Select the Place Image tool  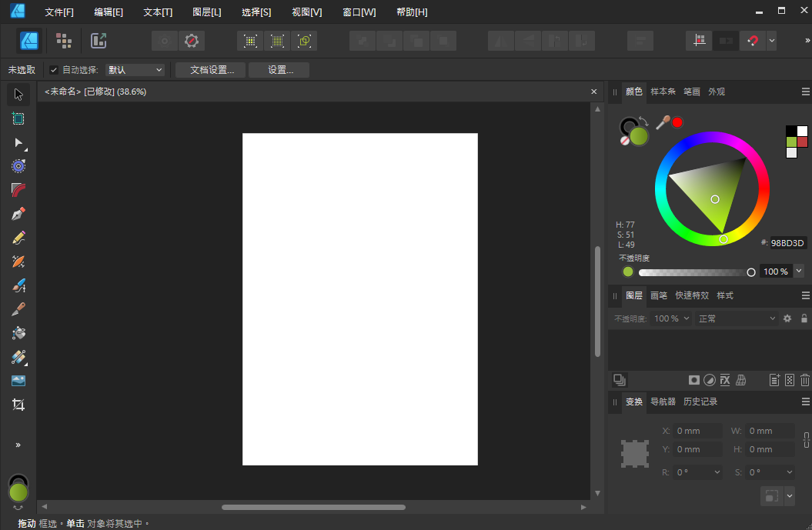18,381
